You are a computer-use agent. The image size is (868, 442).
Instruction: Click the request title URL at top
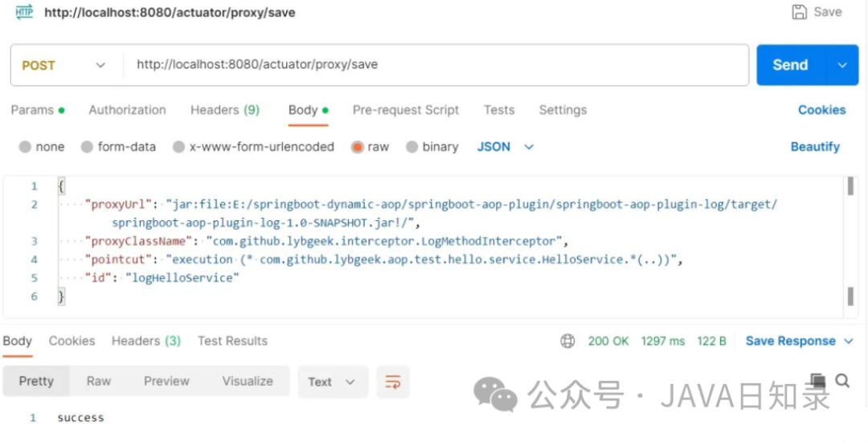coord(170,12)
